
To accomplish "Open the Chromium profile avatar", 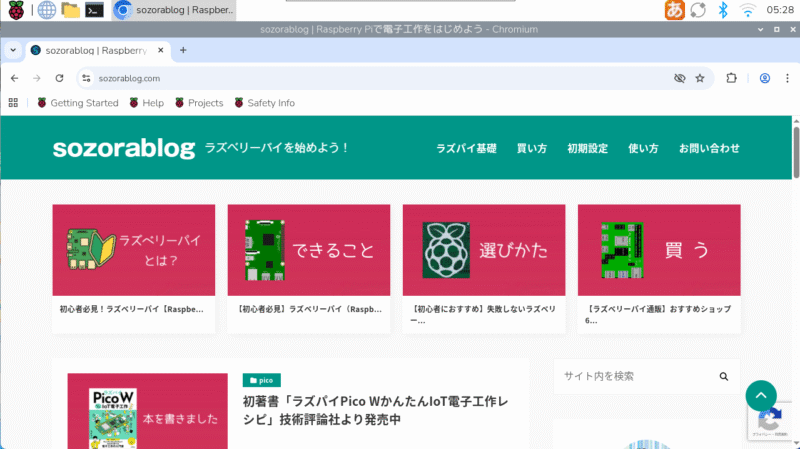I will [x=765, y=78].
